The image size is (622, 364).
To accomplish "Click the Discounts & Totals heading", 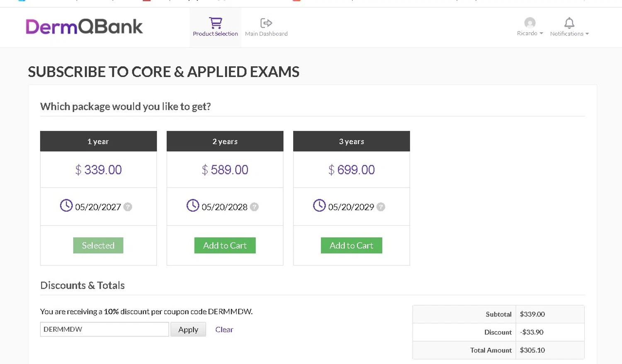I will coord(83,285).
